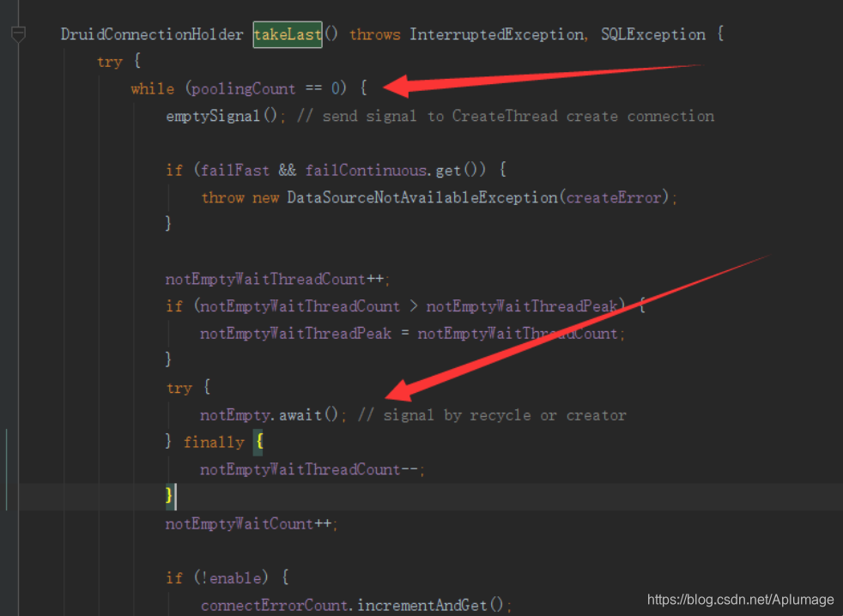
Task: Click the highlighted closing brace at caret line
Action: tap(169, 496)
